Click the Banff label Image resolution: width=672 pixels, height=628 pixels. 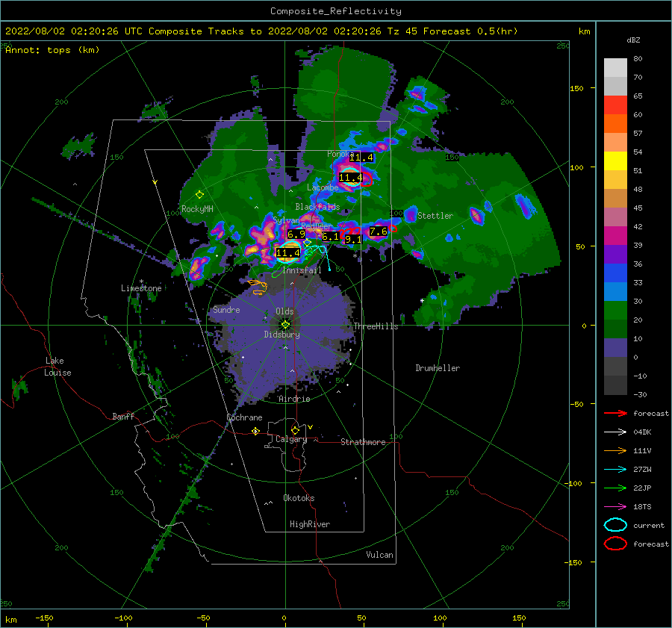(x=123, y=416)
